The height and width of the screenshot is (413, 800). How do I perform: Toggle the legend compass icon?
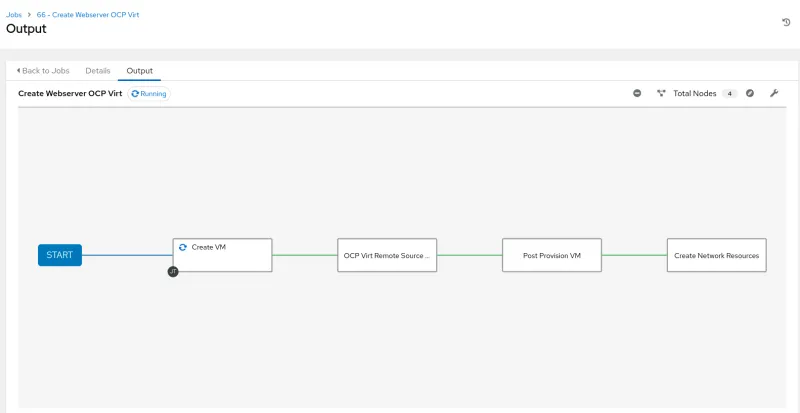point(750,93)
